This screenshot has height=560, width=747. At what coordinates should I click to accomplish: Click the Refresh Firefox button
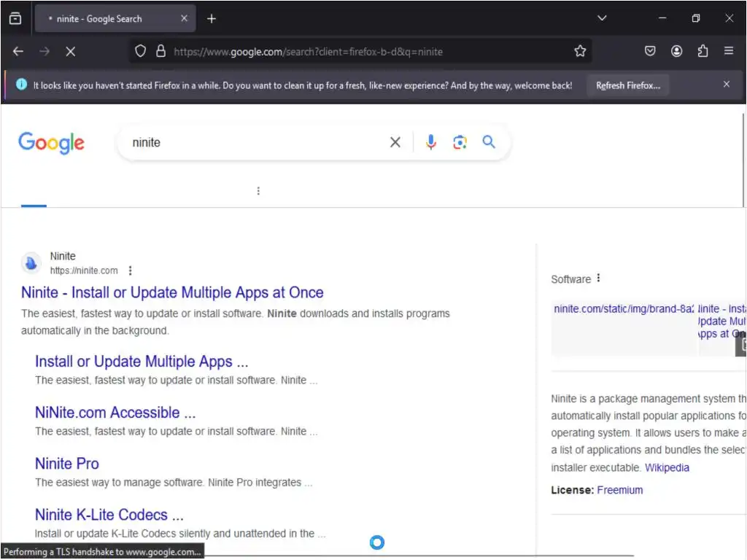pos(628,86)
